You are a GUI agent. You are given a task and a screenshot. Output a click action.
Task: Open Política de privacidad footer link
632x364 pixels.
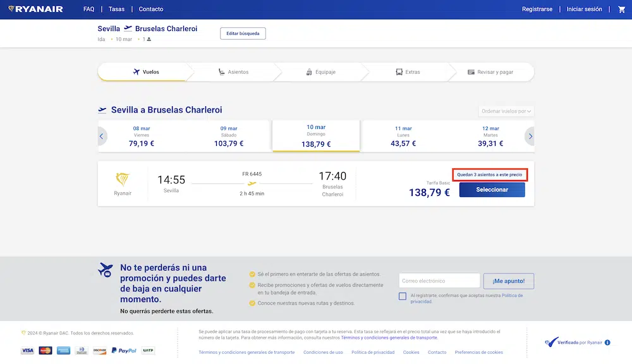(373, 353)
